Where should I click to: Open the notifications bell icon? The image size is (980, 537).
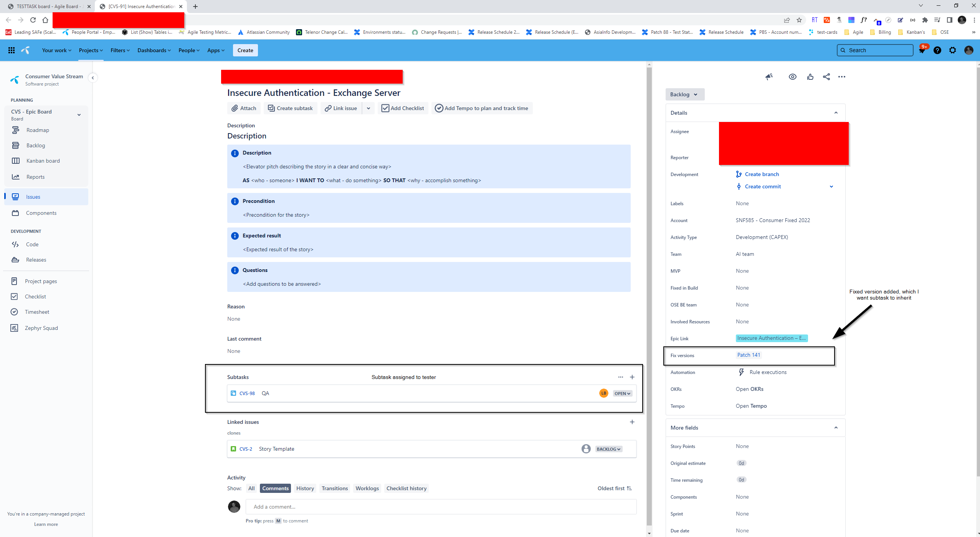point(922,50)
